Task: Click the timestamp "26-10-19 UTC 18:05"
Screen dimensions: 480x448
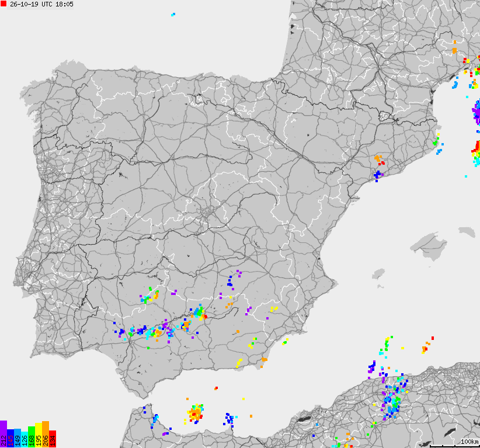Action: [x=41, y=4]
